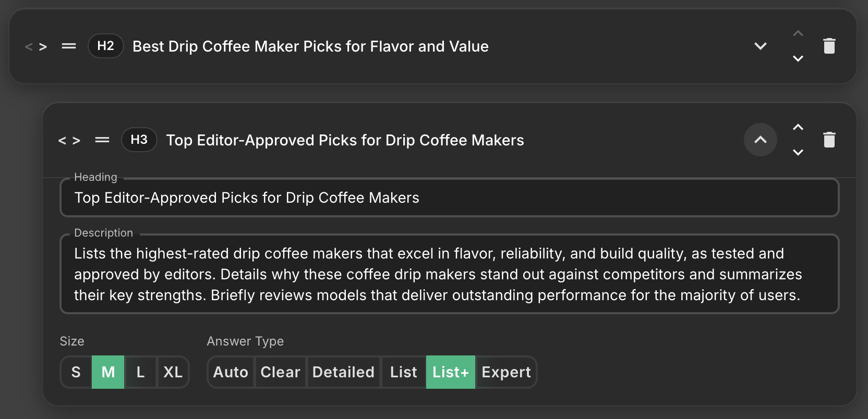Click the H3 row reorder handle icon
Screen dimensions: 868x419
(x=102, y=140)
